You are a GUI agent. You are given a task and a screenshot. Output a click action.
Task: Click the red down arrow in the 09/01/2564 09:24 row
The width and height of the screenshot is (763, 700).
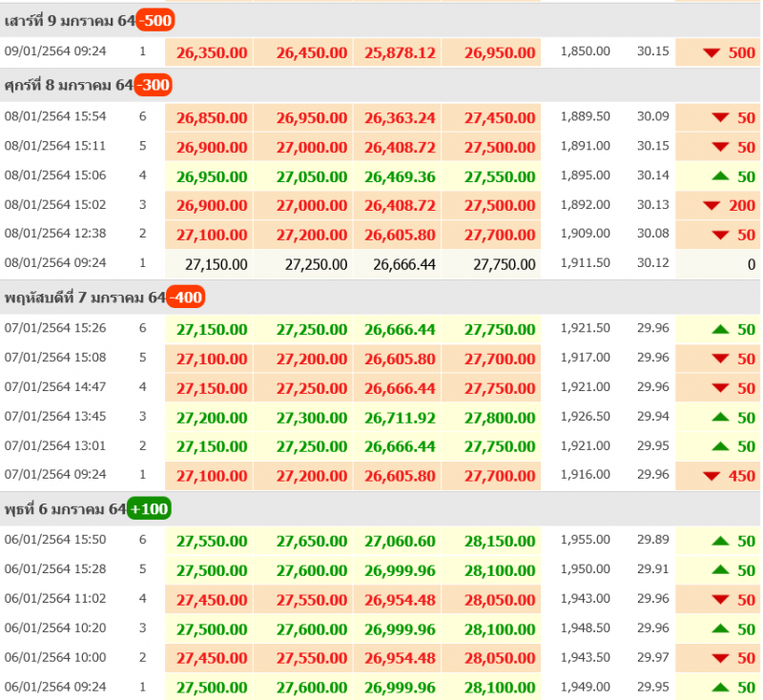[711, 52]
